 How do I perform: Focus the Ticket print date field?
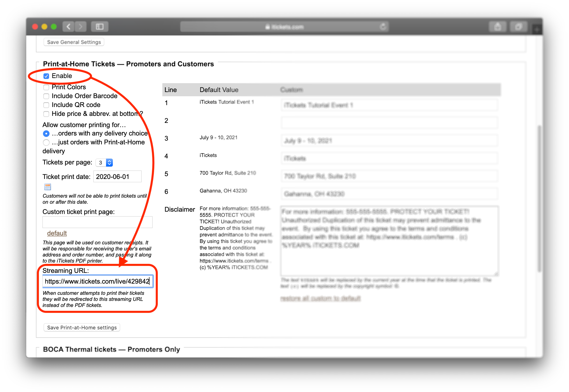pyautogui.click(x=117, y=177)
